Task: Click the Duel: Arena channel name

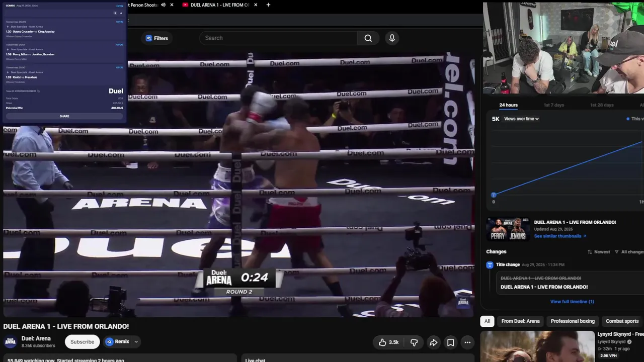Action: pos(36,339)
